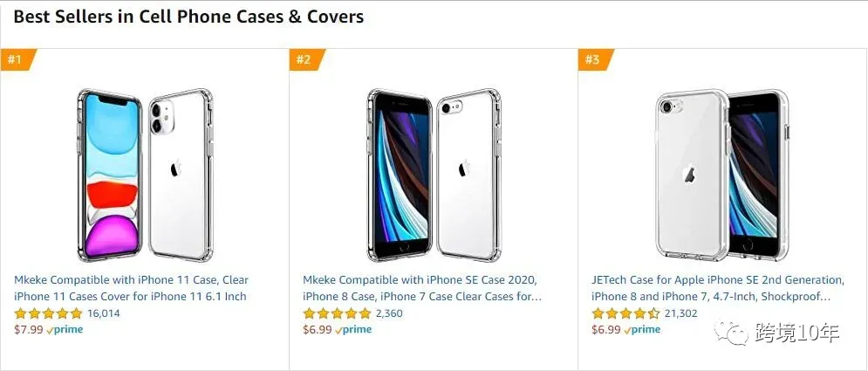This screenshot has height=371, width=868.
Task: View the 2,360 reviews count
Action: 389,313
